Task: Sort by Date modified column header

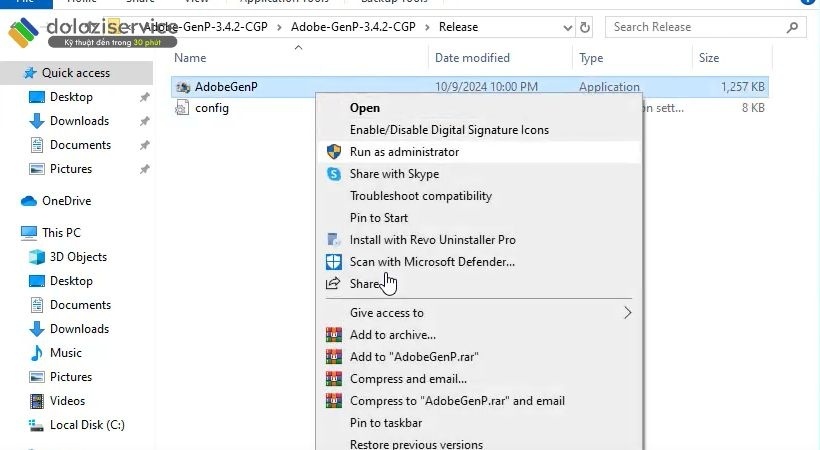Action: (x=472, y=58)
